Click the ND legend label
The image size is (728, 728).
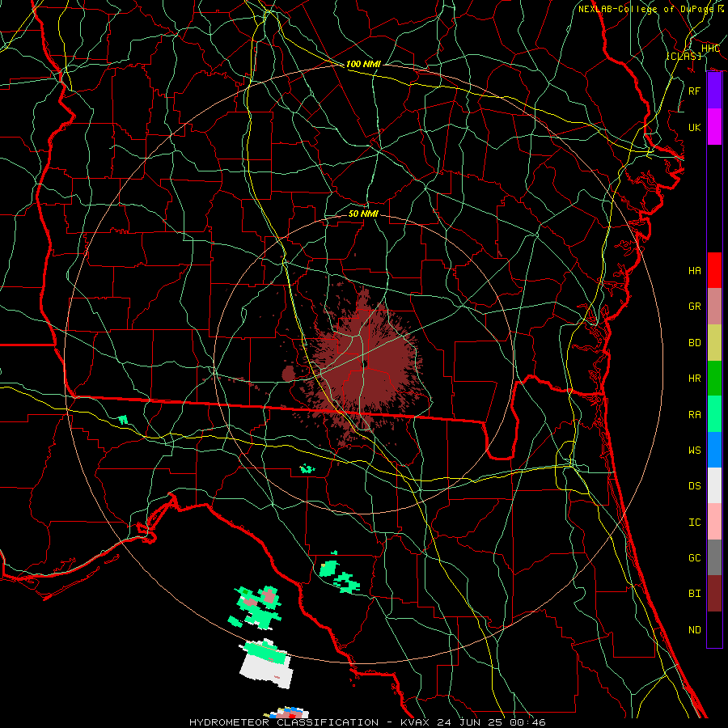(694, 629)
